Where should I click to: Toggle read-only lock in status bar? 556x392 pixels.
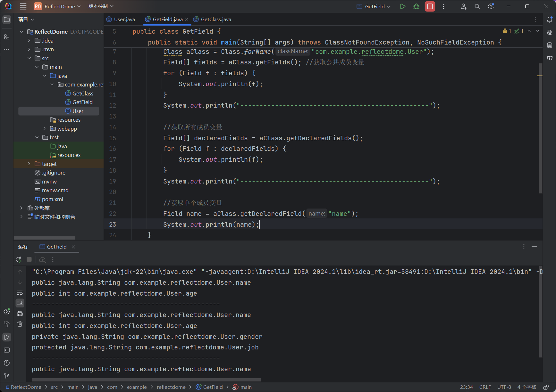546,387
